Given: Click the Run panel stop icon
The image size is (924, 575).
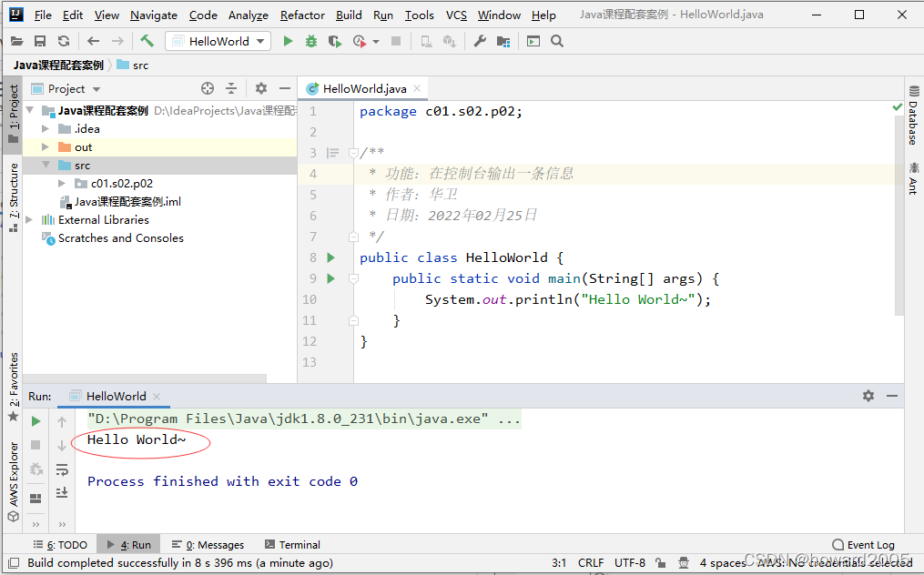Looking at the screenshot, I should click(36, 445).
